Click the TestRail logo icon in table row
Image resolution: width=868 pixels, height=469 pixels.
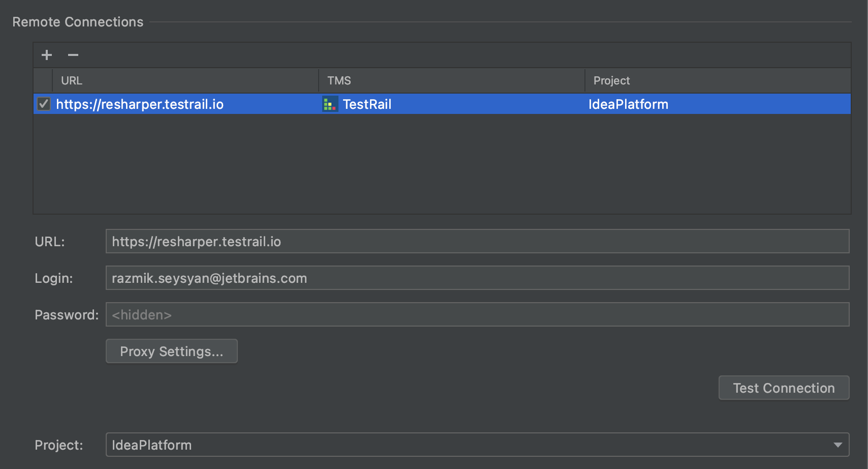click(x=330, y=104)
